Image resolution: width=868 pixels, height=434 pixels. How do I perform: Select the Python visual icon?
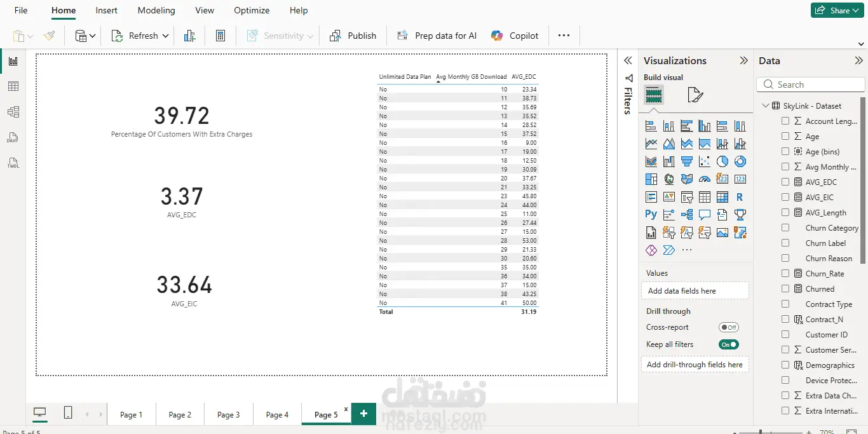click(651, 214)
